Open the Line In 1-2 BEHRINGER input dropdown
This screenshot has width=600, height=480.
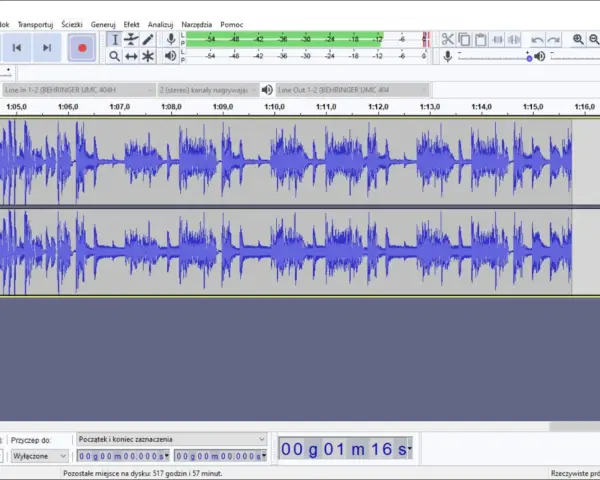click(79, 90)
